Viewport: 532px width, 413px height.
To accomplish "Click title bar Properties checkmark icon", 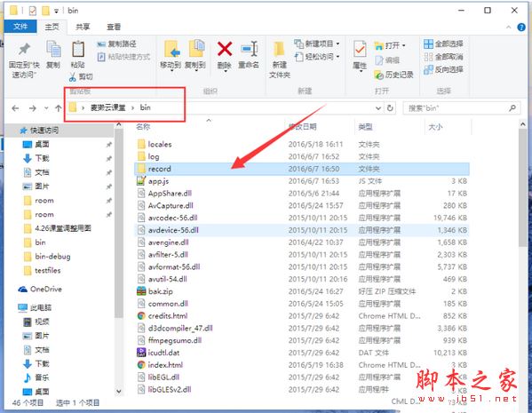I will (32, 11).
